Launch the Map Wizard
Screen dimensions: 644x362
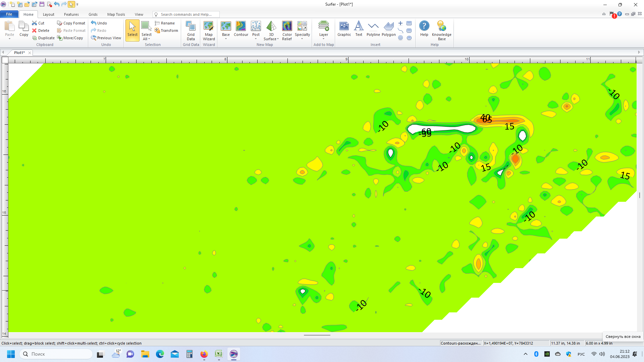pos(209,31)
